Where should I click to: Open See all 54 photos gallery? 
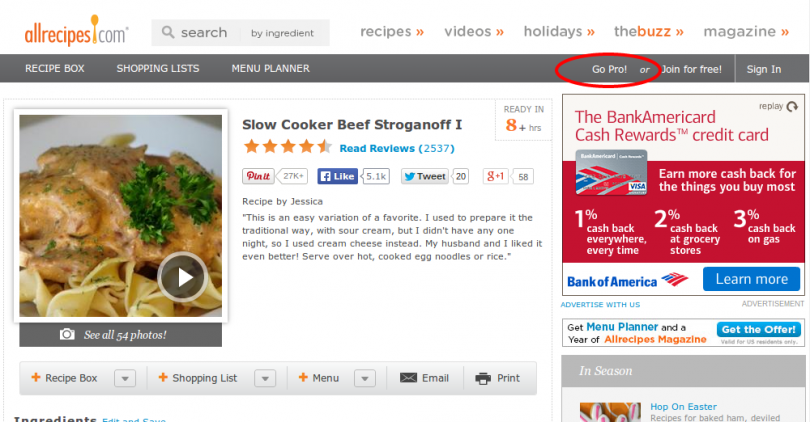[121, 335]
